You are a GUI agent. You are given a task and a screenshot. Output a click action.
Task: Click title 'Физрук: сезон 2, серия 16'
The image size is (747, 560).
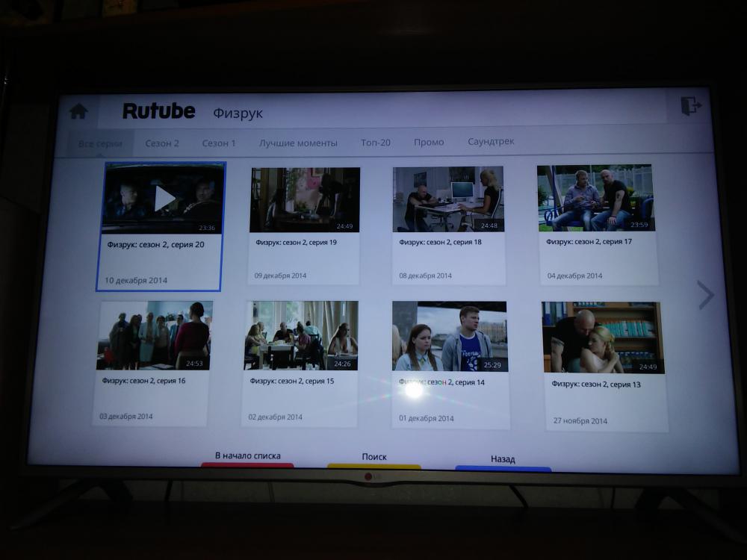[143, 381]
